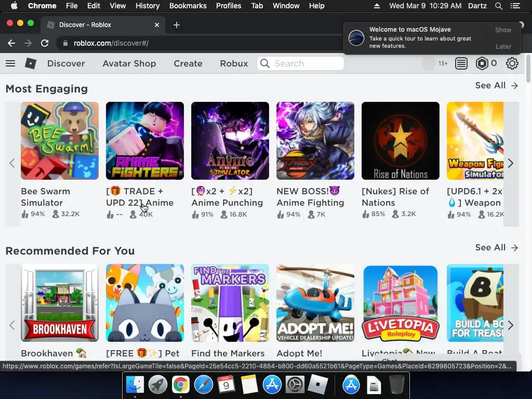The image size is (532, 399).
Task: Open a new Chrome tab
Action: [x=177, y=25]
